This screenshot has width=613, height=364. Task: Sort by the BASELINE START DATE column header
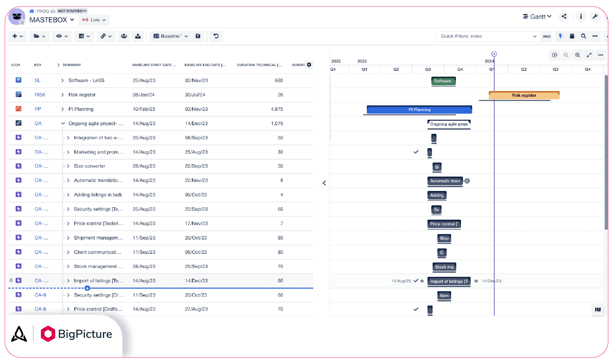coord(154,65)
